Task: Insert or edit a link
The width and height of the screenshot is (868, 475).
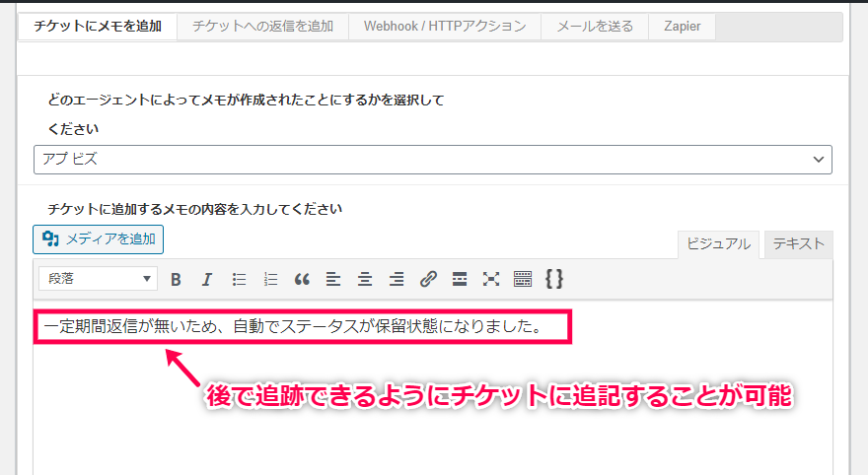Action: point(428,279)
